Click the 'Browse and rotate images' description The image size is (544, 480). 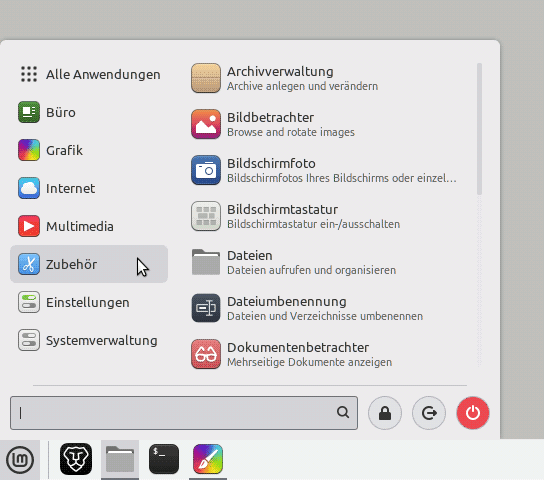(x=291, y=132)
